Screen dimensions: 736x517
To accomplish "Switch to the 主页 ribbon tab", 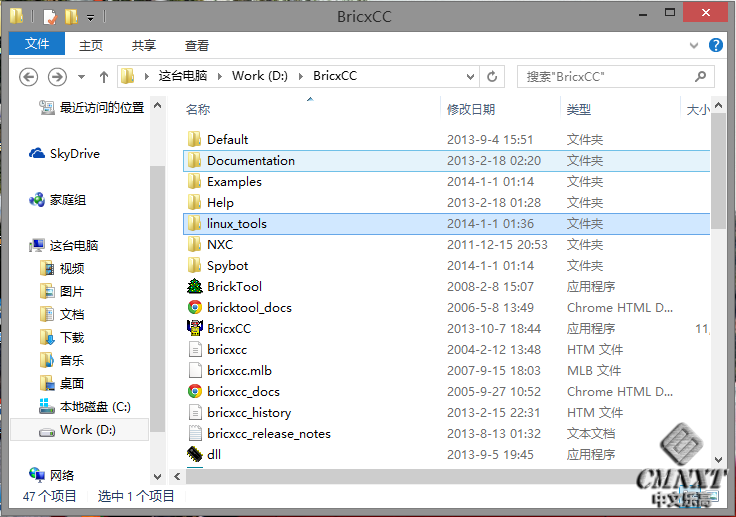I will click(x=91, y=45).
